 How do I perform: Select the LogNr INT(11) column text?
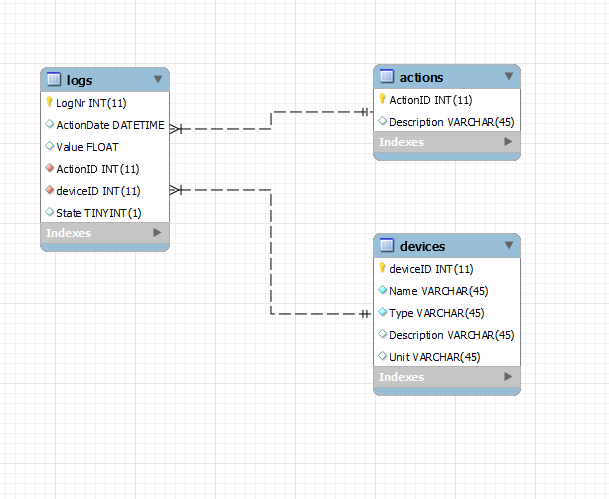pos(91,103)
